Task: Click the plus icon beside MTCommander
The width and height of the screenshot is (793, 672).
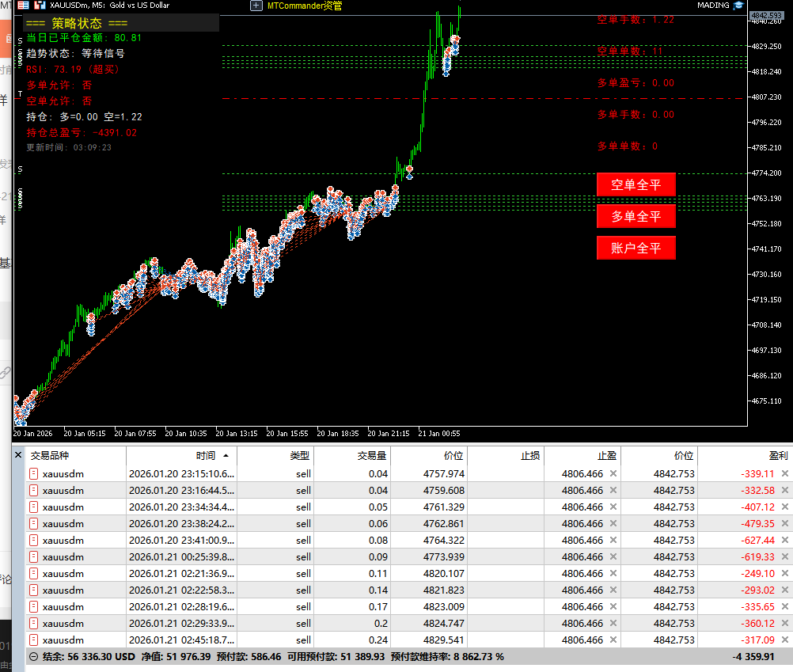Action: pyautogui.click(x=256, y=6)
